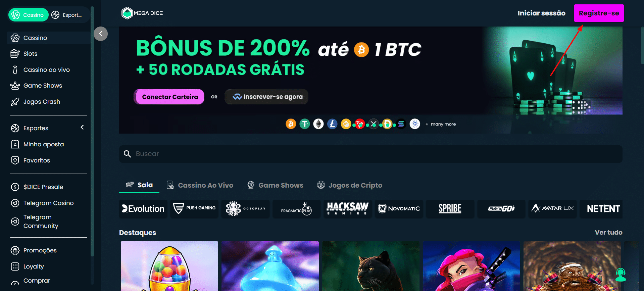Click the Buscar search field
The image size is (644, 291).
[x=370, y=154]
